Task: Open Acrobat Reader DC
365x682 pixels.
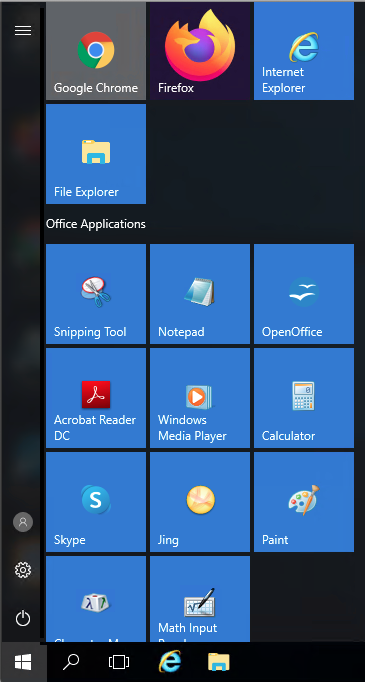Action: tap(96, 398)
